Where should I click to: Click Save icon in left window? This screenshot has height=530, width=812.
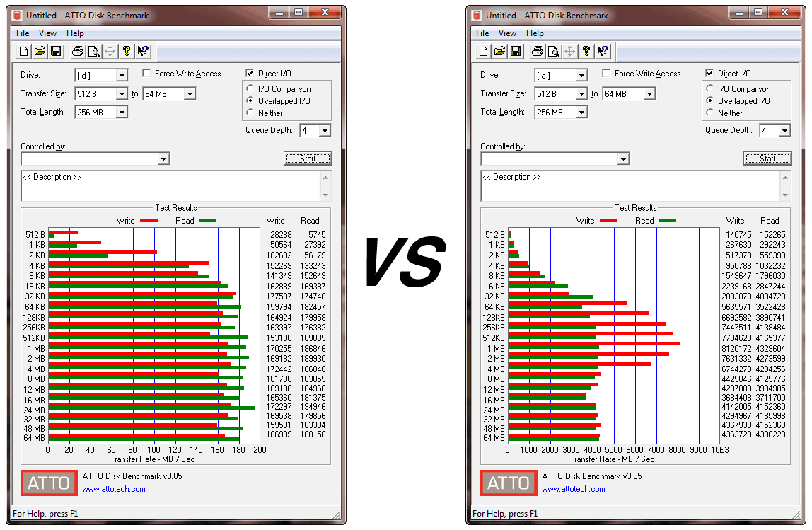(x=56, y=51)
